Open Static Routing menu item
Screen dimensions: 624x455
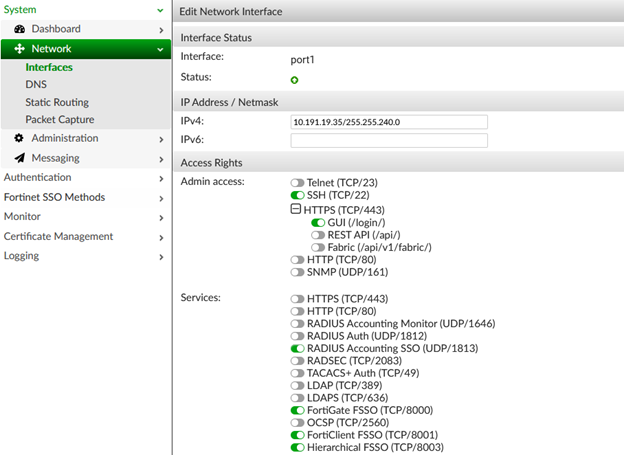click(x=57, y=102)
